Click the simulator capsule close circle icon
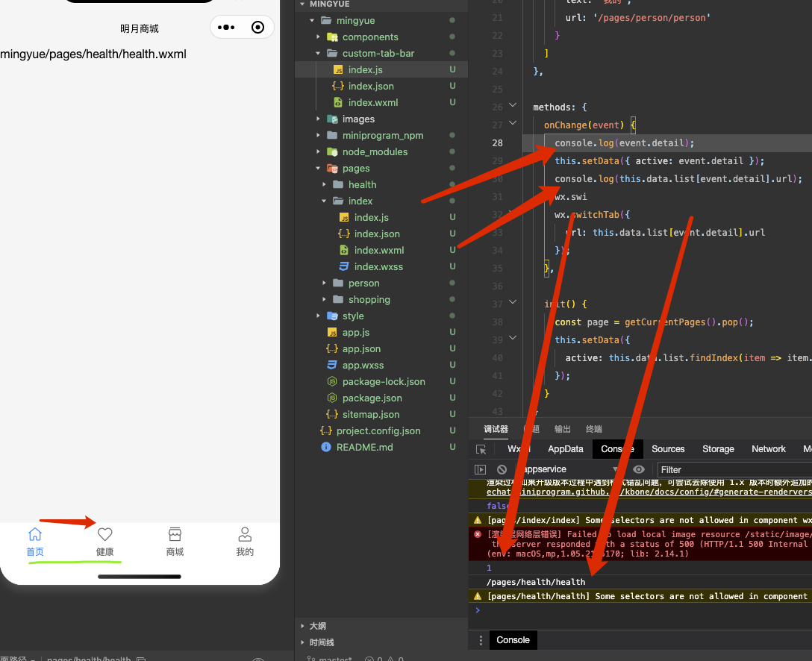The image size is (812, 661). click(257, 28)
